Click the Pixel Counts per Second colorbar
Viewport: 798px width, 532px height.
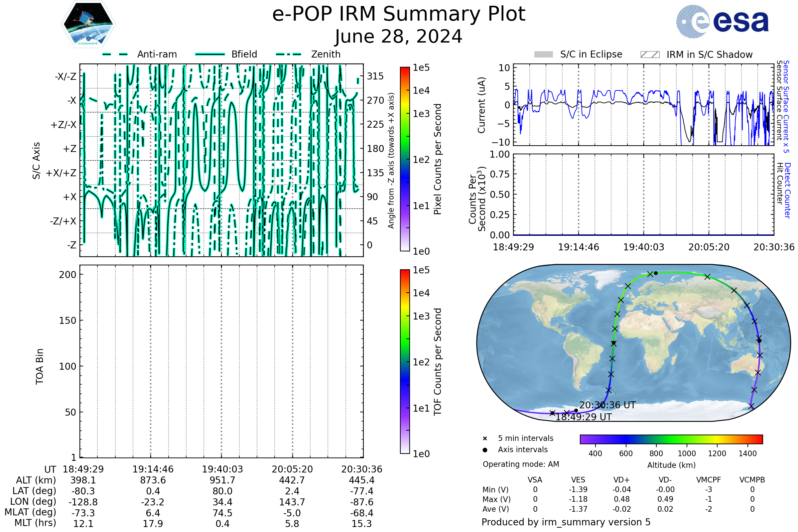405,159
